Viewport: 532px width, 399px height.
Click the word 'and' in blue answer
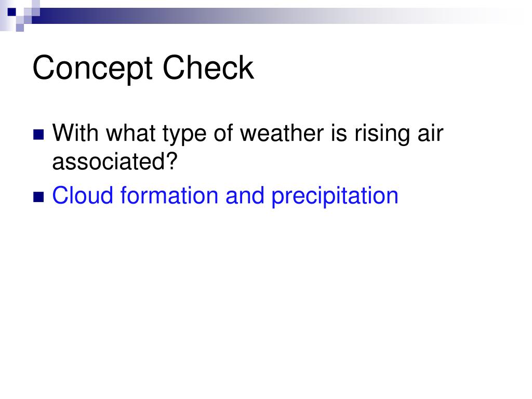[245, 195]
